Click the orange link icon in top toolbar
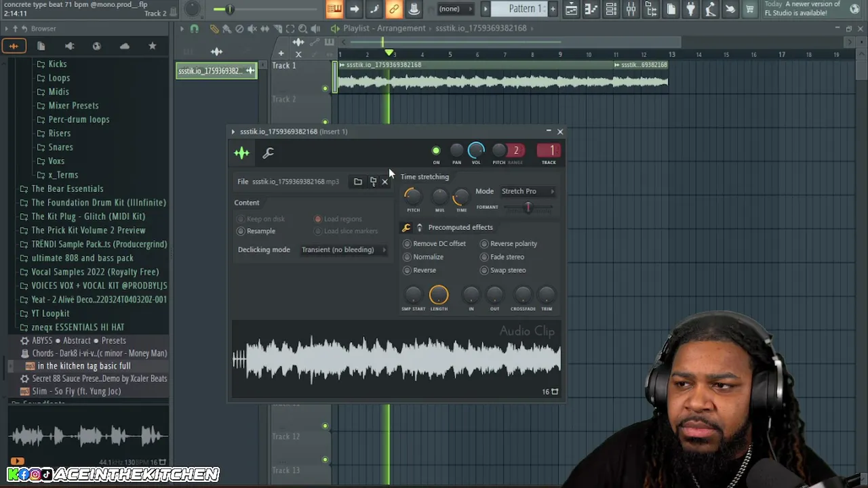Screen dimensions: 868x488 click(393, 9)
